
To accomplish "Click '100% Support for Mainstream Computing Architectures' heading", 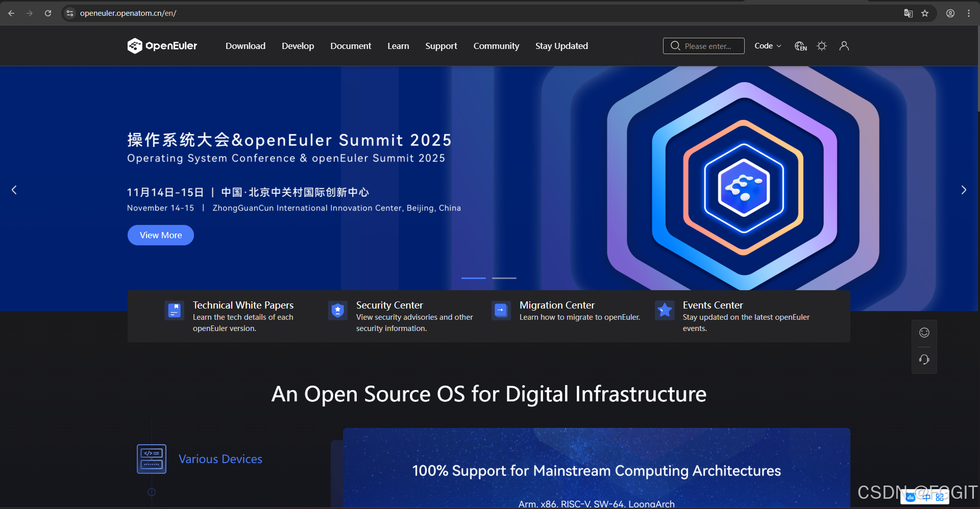I will 596,470.
